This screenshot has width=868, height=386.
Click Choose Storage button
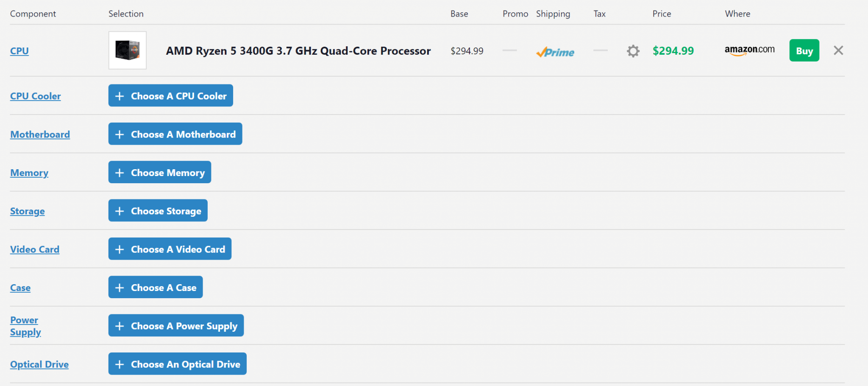[x=158, y=210]
